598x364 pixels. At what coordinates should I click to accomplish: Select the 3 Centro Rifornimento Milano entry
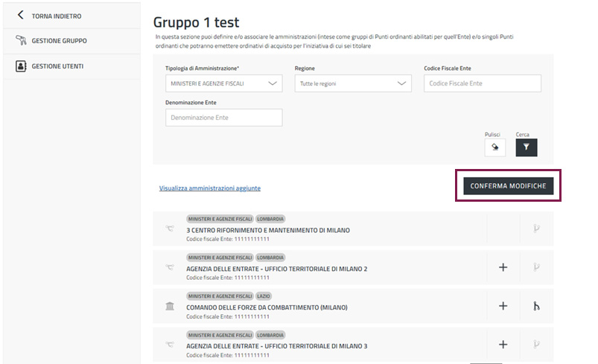(x=267, y=230)
